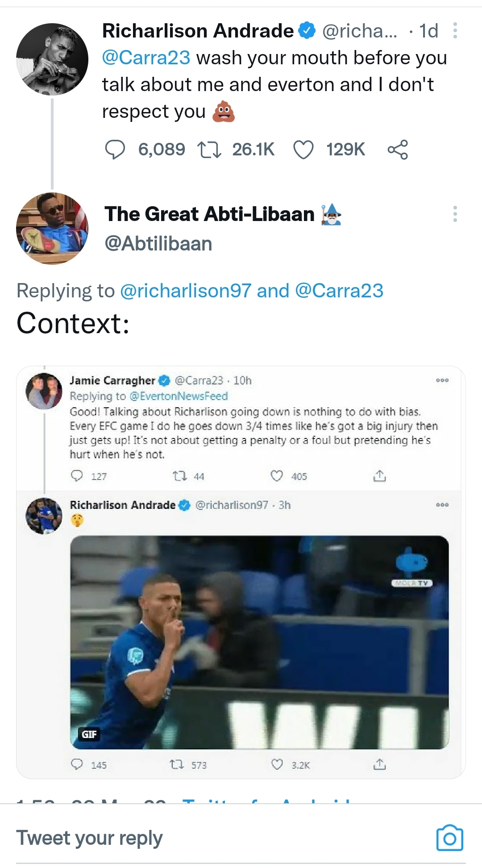Like Richarlison's tweet with 129K likes
482x868 pixels.
click(x=303, y=150)
